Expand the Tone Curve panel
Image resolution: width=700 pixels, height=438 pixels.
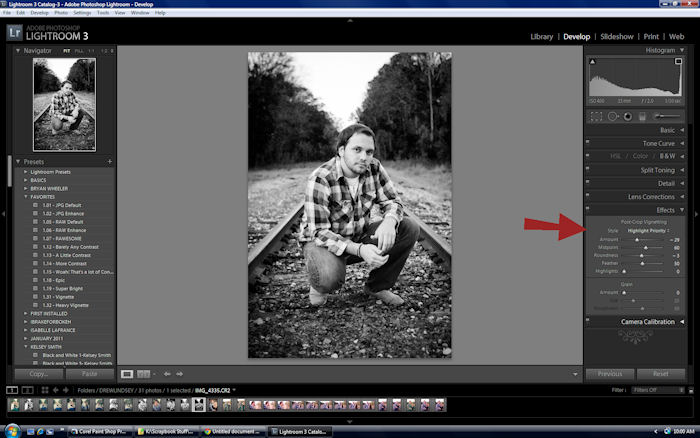[682, 143]
